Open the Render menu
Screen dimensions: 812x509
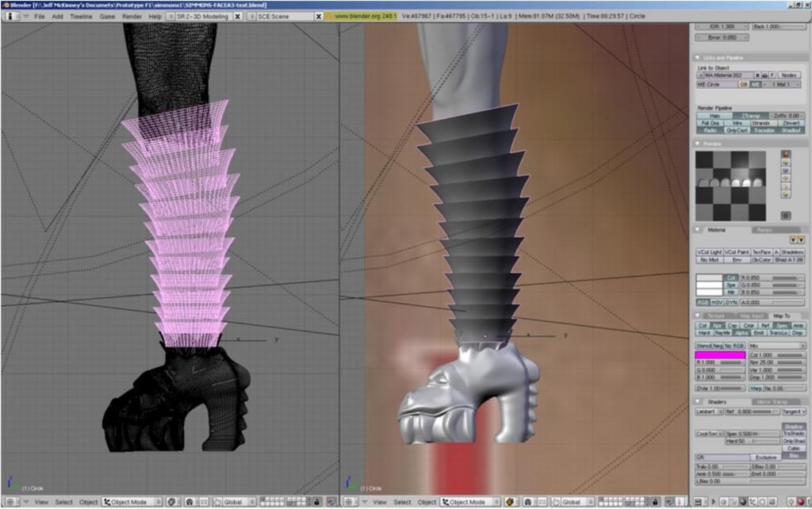pos(132,16)
